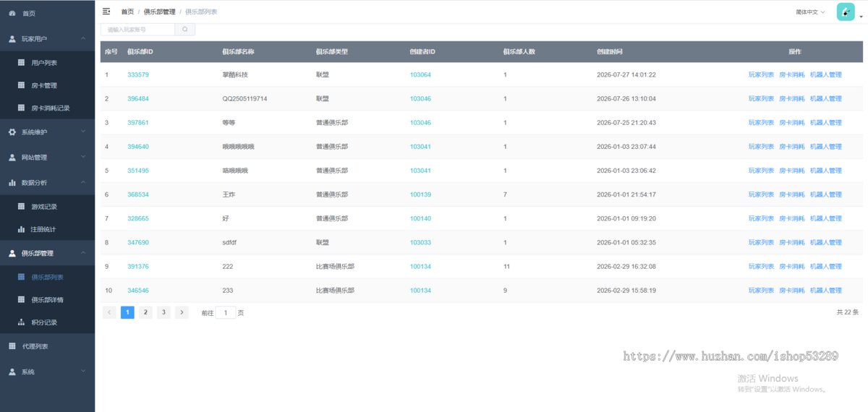868x412 pixels.
Task: Click the grid icon beside 房卡消耗记录
Action: [21, 108]
